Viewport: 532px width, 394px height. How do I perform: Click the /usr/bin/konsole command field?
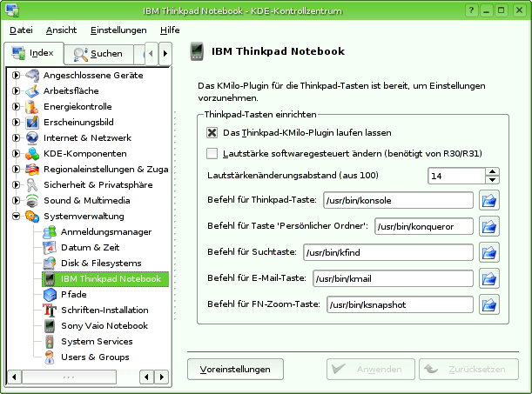pos(398,200)
